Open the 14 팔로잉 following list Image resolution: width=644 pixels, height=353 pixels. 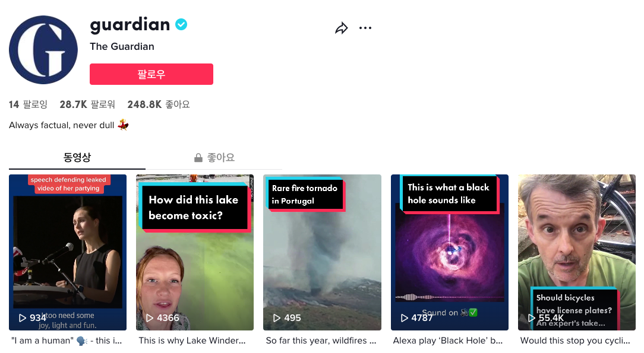28,104
